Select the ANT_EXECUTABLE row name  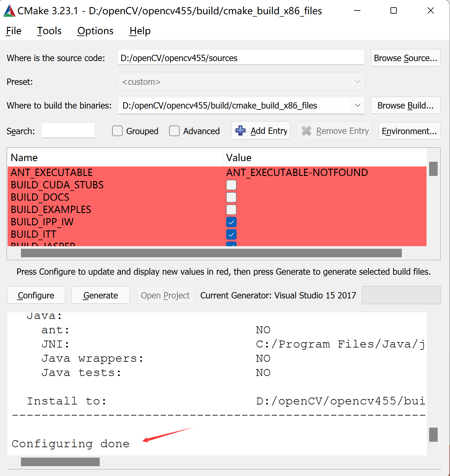click(52, 172)
